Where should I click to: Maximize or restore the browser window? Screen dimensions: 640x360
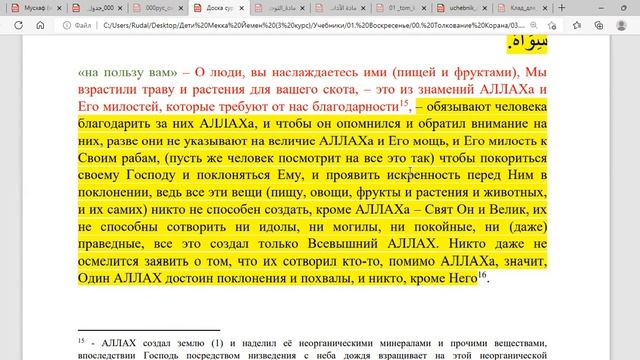(624, 8)
